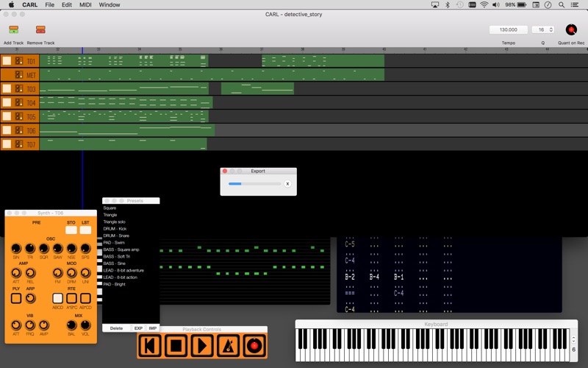Image resolution: width=588 pixels, height=368 pixels.
Task: Click the Play playback button
Action: point(202,345)
